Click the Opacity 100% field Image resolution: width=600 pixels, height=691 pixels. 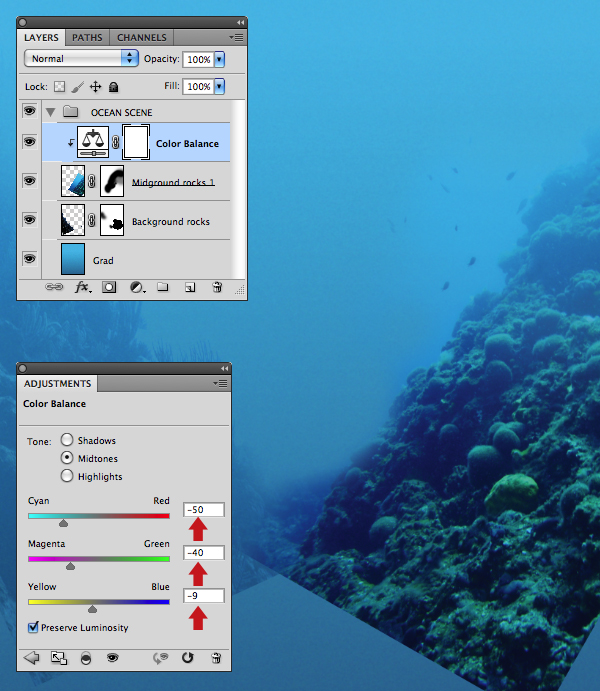tap(199, 59)
